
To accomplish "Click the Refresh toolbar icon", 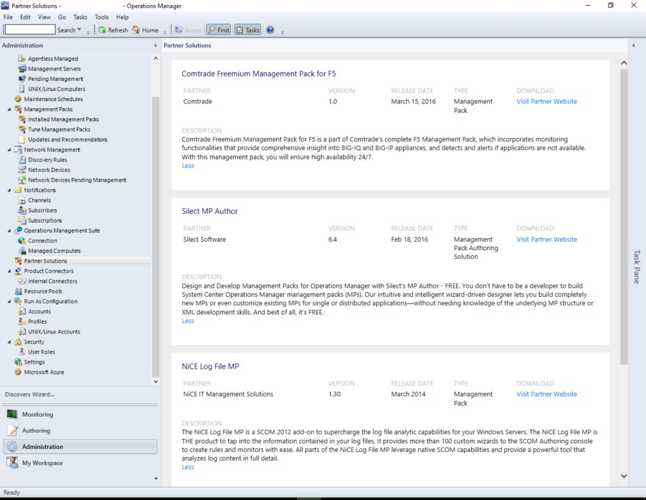I will tap(102, 30).
